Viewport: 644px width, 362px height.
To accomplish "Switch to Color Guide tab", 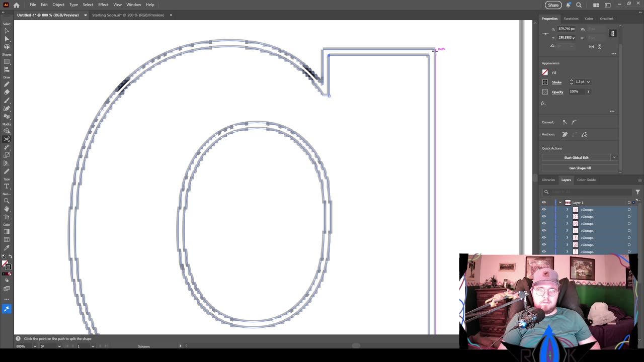I will 586,180.
